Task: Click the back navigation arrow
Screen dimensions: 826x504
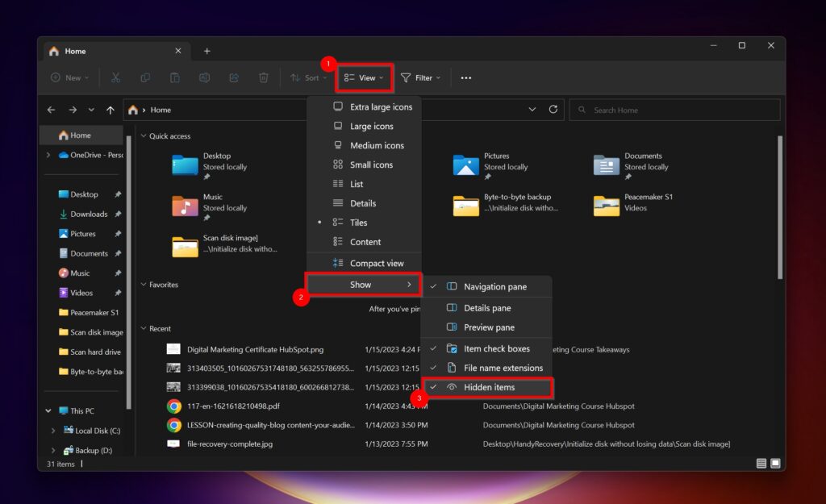Action: tap(51, 110)
